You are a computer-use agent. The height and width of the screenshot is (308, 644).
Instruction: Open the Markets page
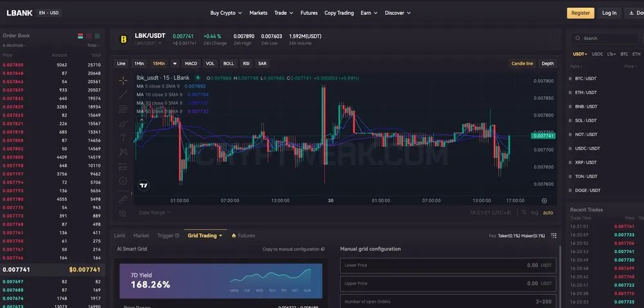258,13
